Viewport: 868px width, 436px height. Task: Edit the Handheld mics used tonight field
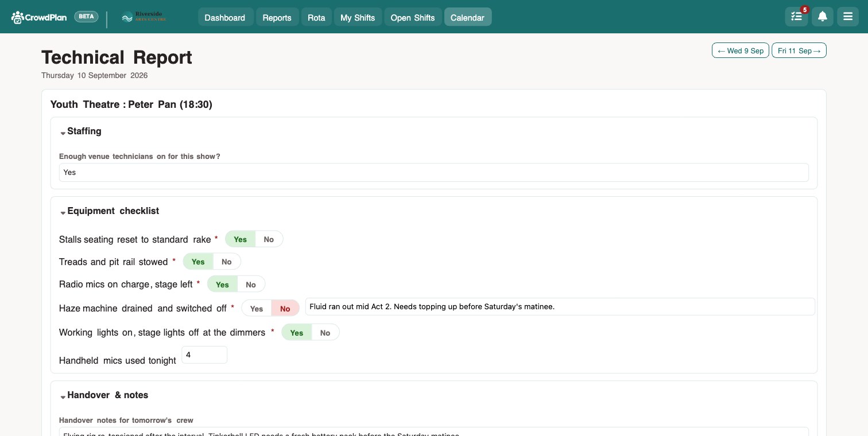pyautogui.click(x=204, y=355)
